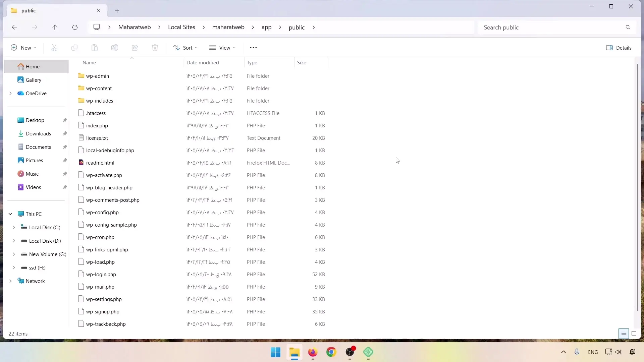The height and width of the screenshot is (362, 644).
Task: Open the New dropdown menu
Action: tap(23, 48)
